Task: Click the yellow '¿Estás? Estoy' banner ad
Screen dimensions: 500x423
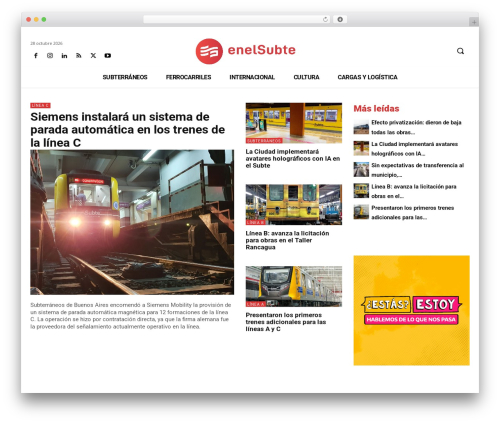Action: (412, 310)
